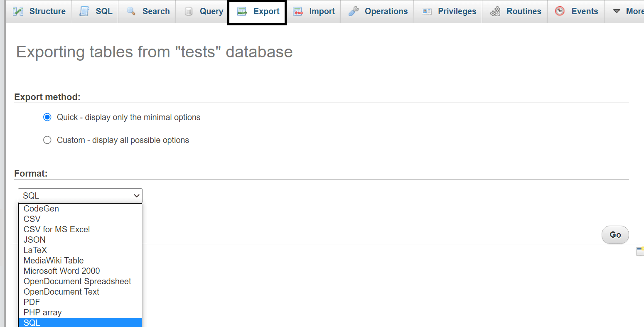Image resolution: width=644 pixels, height=327 pixels.
Task: Click the Go button
Action: (615, 235)
